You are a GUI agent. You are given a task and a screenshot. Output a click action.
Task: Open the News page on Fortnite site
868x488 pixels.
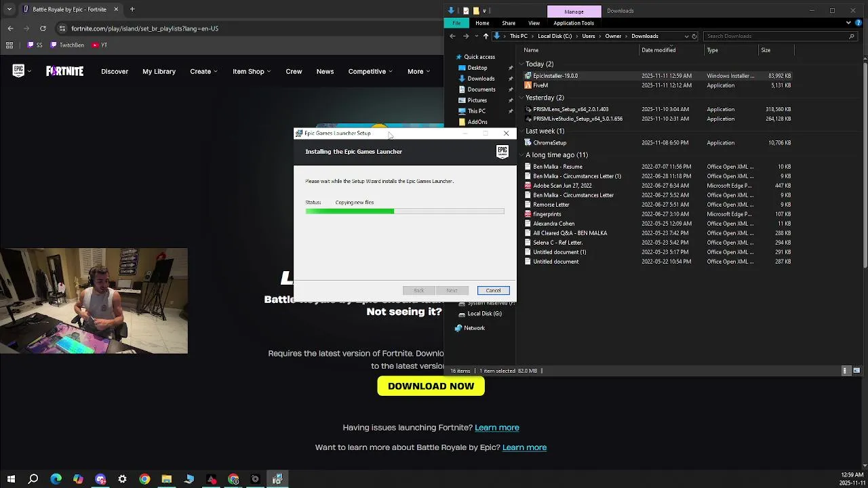coord(325,71)
